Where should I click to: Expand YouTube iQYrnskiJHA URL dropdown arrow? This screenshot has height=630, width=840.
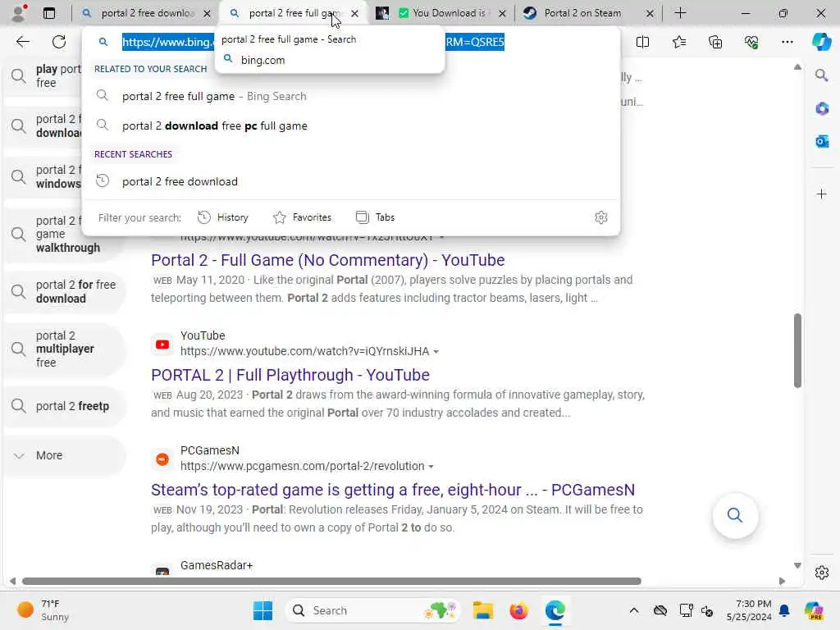coord(436,351)
